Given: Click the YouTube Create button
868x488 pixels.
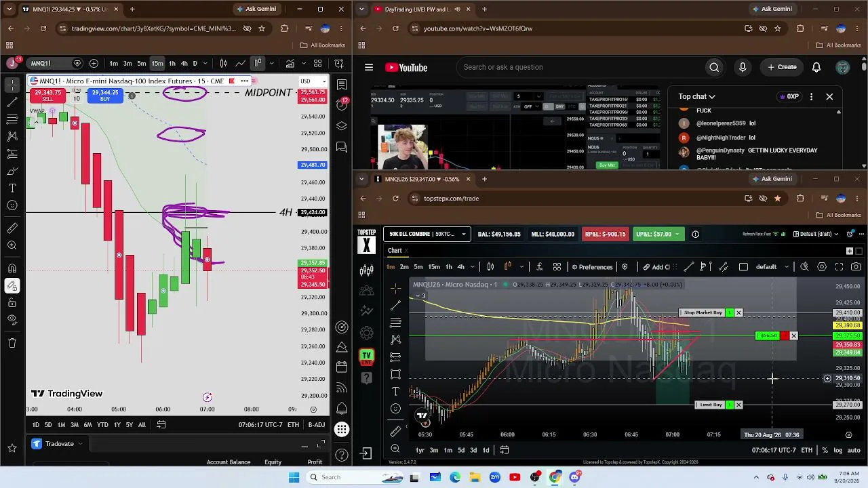Looking at the screenshot, I should (782, 67).
